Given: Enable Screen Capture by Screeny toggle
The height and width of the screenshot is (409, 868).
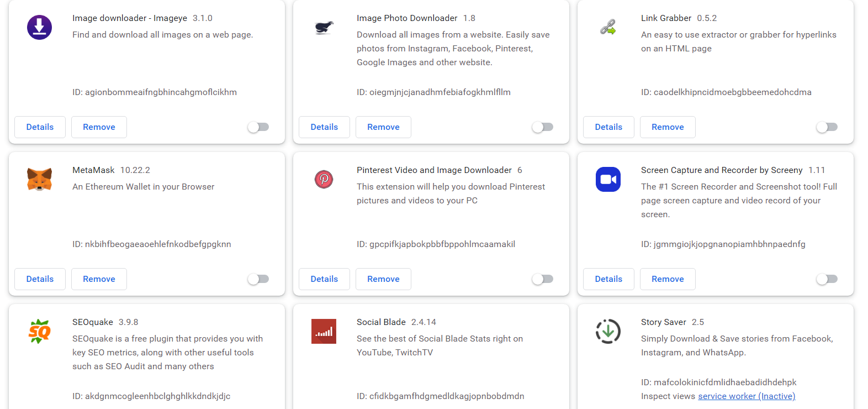Looking at the screenshot, I should pos(827,279).
